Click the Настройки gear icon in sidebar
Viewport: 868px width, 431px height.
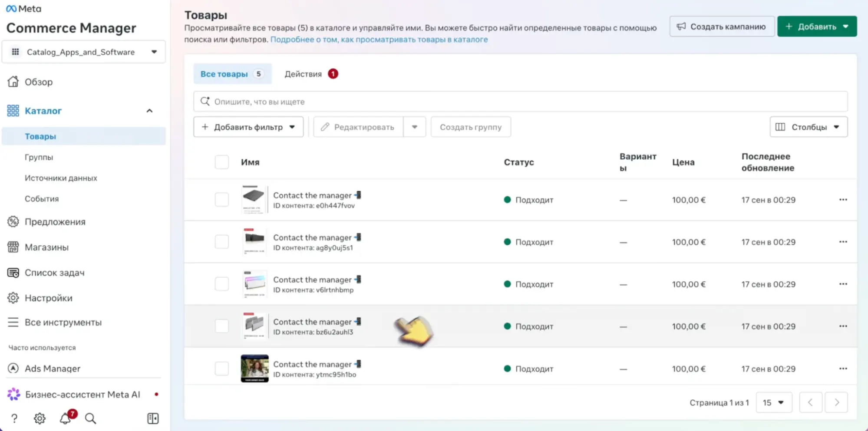tap(13, 298)
